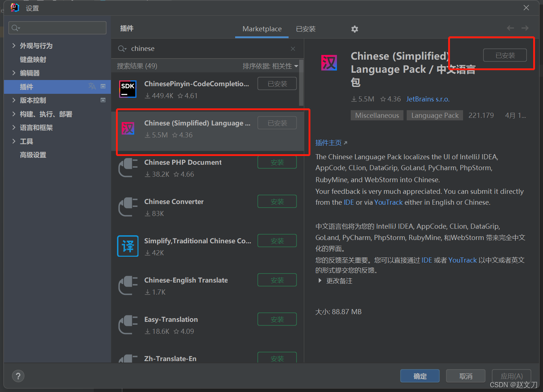Click the project-level icon on 版本控制 row
Image resolution: width=543 pixels, height=392 pixels.
pos(103,100)
